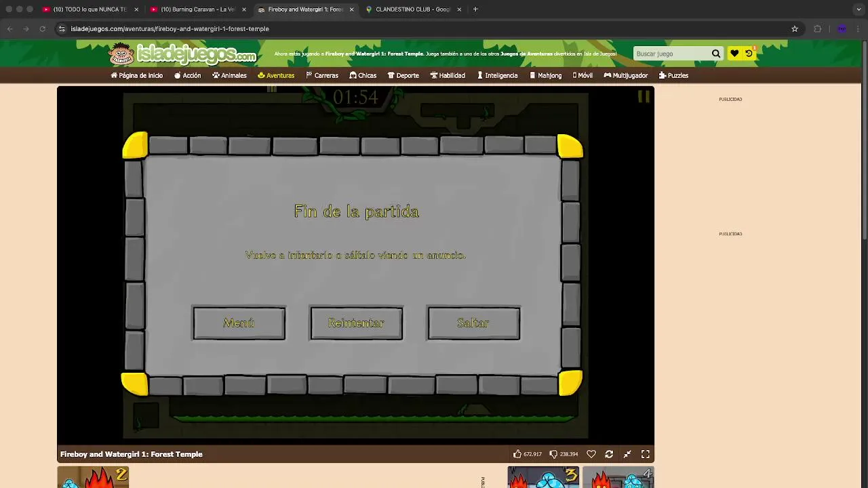Click the 'Fin de la partida' heading

coord(356,211)
